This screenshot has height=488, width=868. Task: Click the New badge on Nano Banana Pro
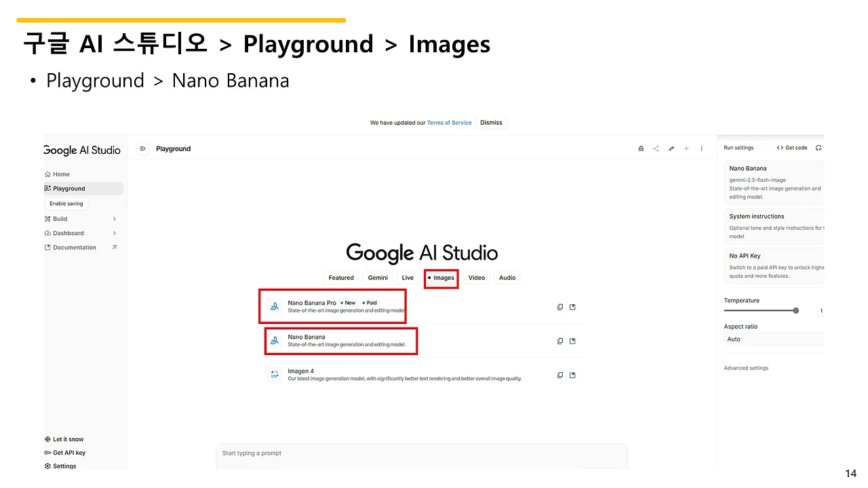click(x=348, y=303)
